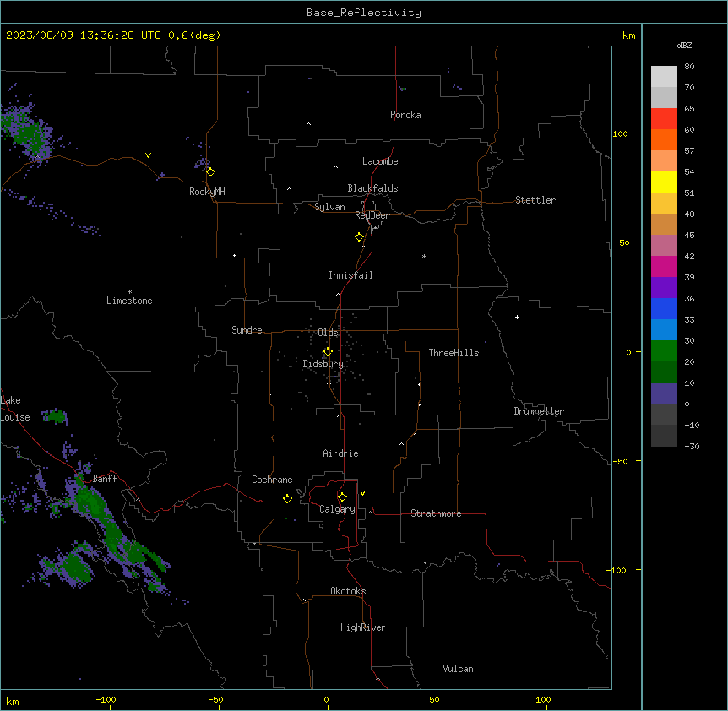Click the yellow diamond marker west of Calgary
Image resolution: width=728 pixels, height=711 pixels.
pyautogui.click(x=287, y=498)
